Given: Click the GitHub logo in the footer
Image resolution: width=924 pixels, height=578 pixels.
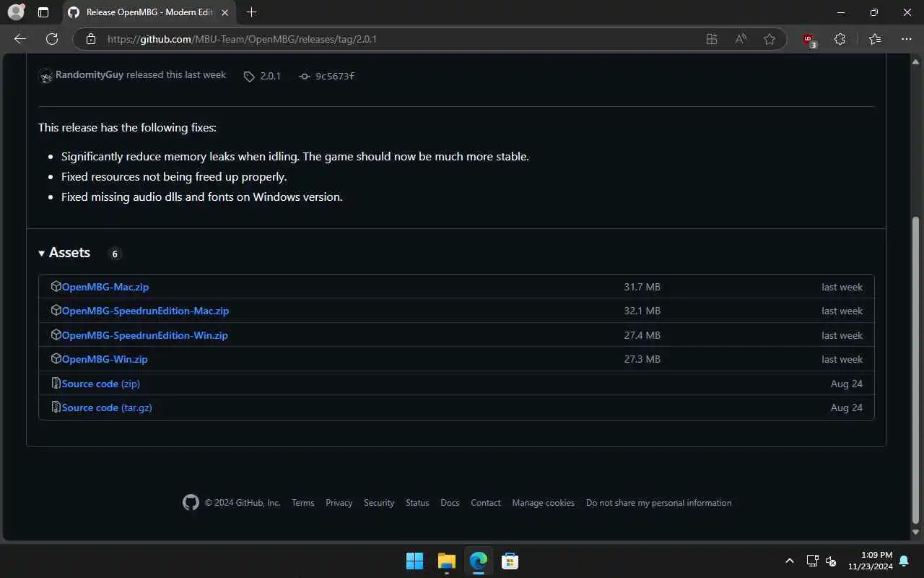Looking at the screenshot, I should 191,503.
